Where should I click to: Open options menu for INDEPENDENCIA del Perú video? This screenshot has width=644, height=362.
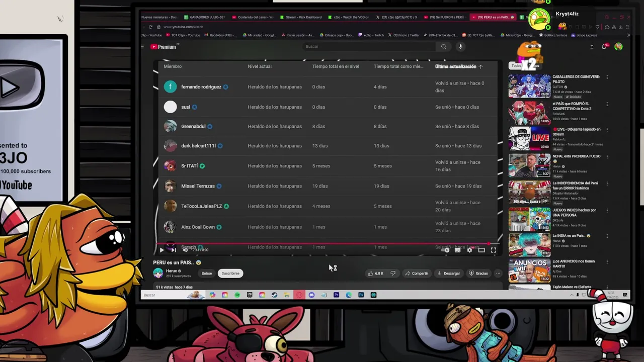607,184
